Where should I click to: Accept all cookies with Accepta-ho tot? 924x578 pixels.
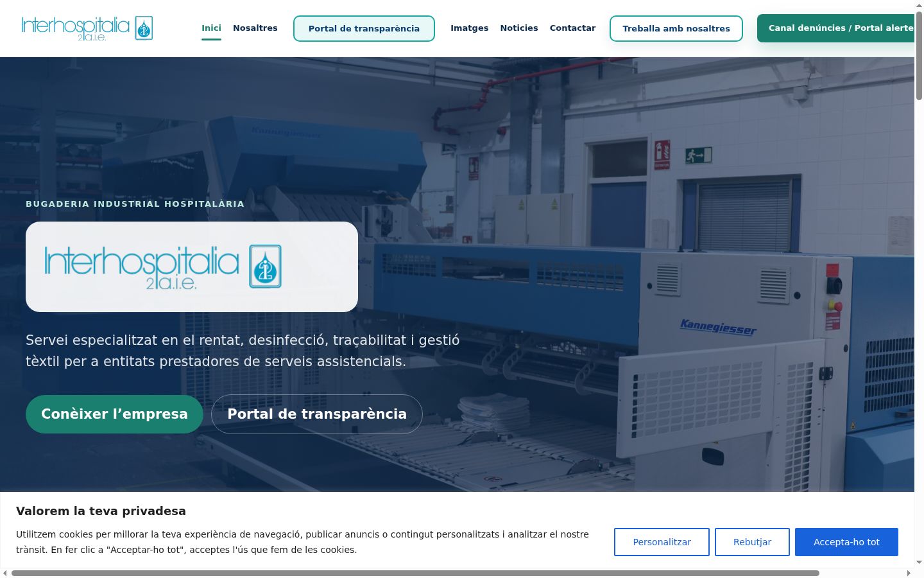point(846,542)
